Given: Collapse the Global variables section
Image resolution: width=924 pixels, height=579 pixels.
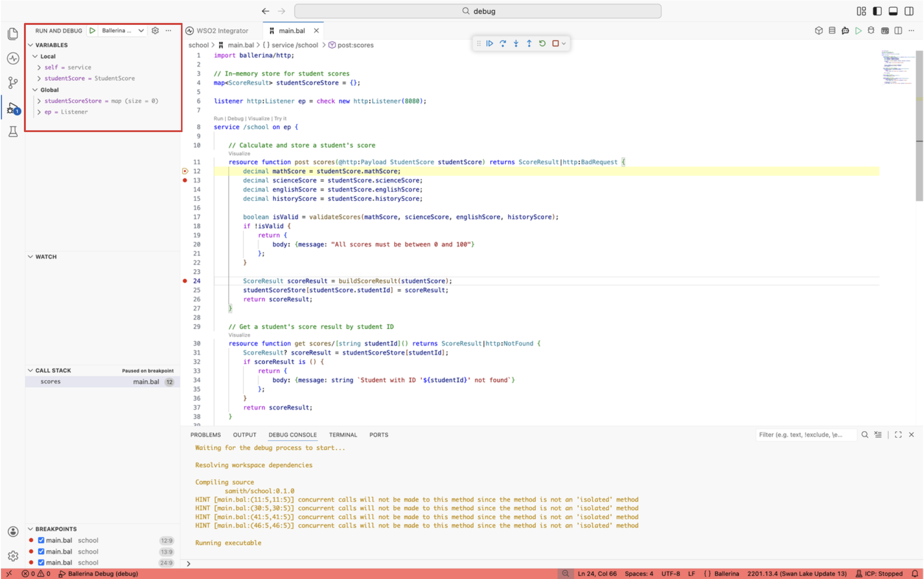Looking at the screenshot, I should click(x=35, y=90).
